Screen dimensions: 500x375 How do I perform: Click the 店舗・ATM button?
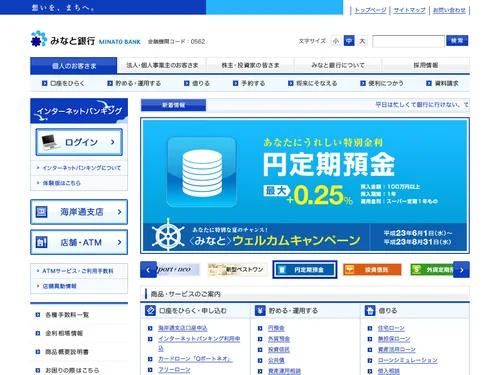coord(79,242)
